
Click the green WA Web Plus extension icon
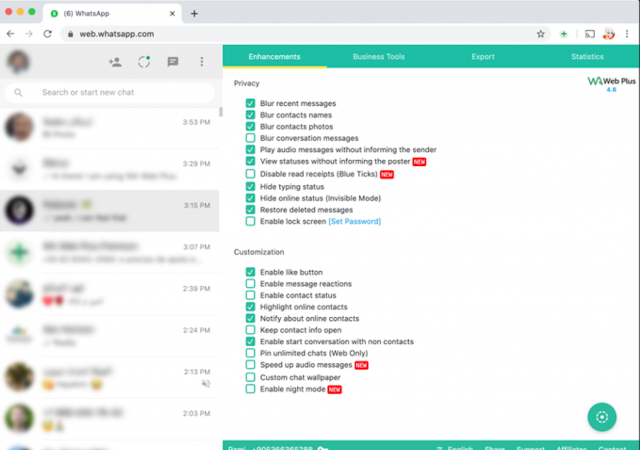coord(564,34)
